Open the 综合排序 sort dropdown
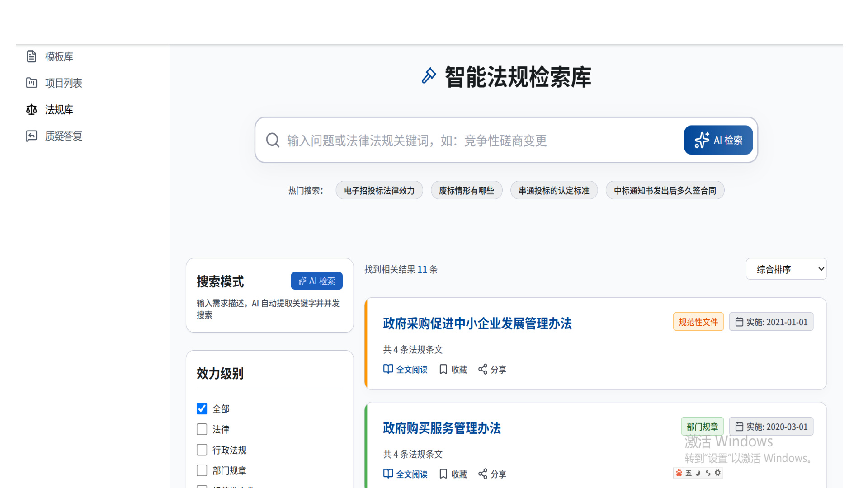 pyautogui.click(x=786, y=269)
